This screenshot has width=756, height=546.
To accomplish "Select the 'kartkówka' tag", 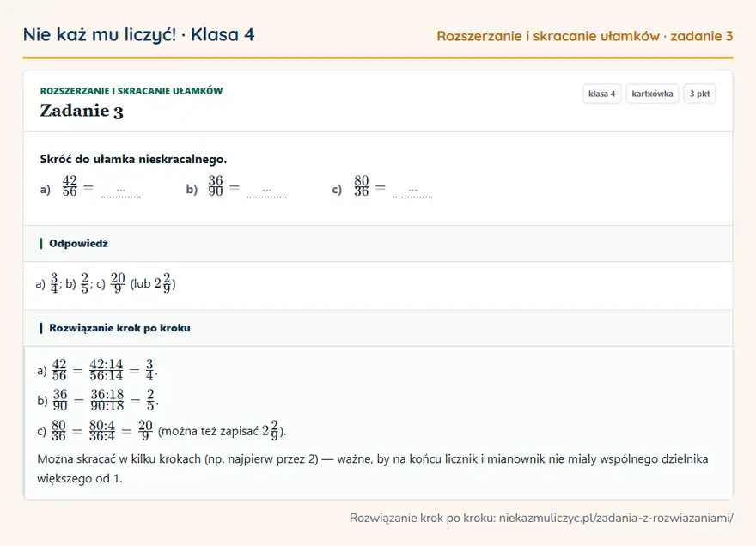I will pos(652,94).
